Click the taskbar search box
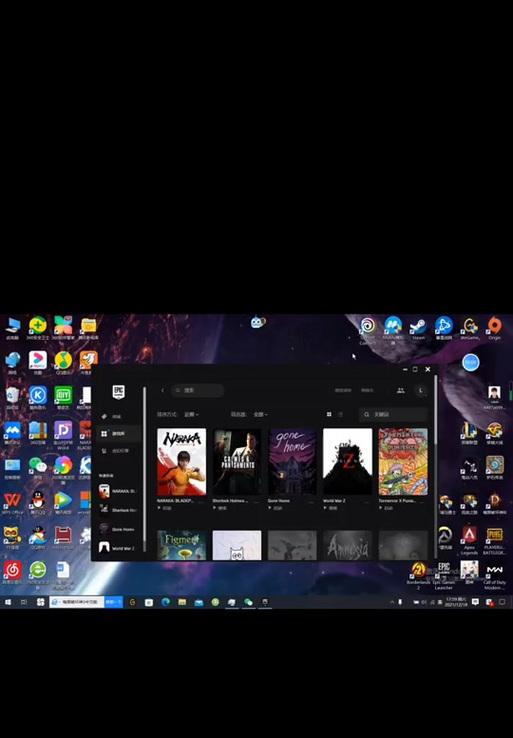The height and width of the screenshot is (738, 513). (x=77, y=602)
